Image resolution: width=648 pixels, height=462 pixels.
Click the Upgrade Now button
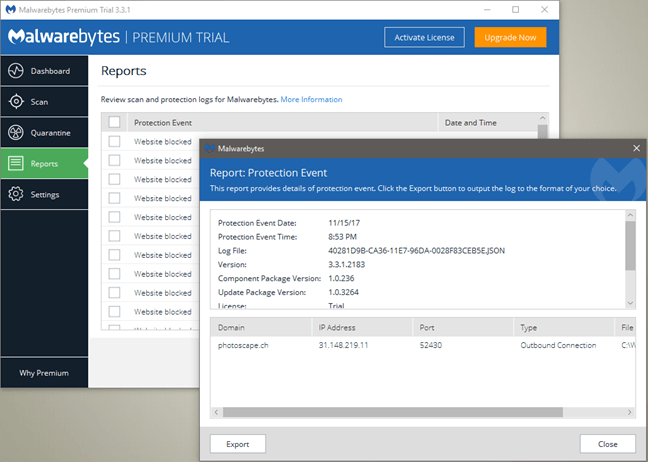pyautogui.click(x=510, y=37)
